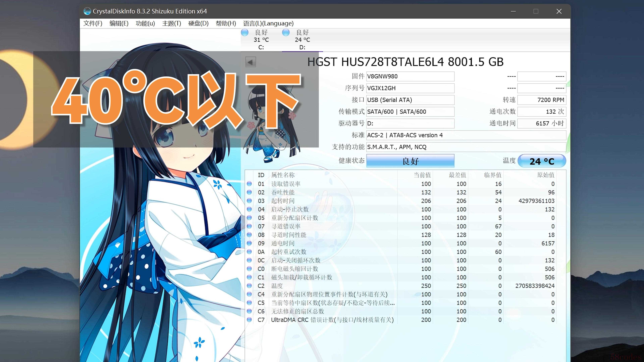Screen dimensions: 644x362
Task: Open the 硬盘(D) menu
Action: (198, 23)
